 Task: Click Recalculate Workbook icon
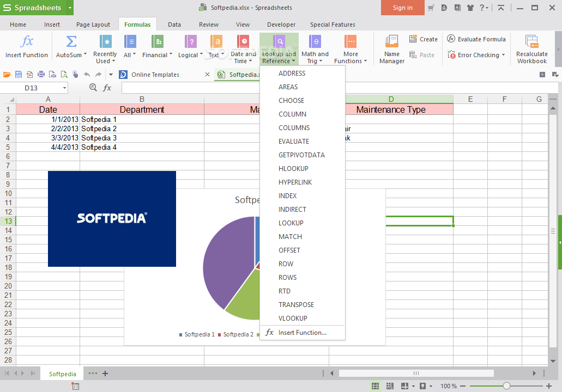[x=532, y=41]
